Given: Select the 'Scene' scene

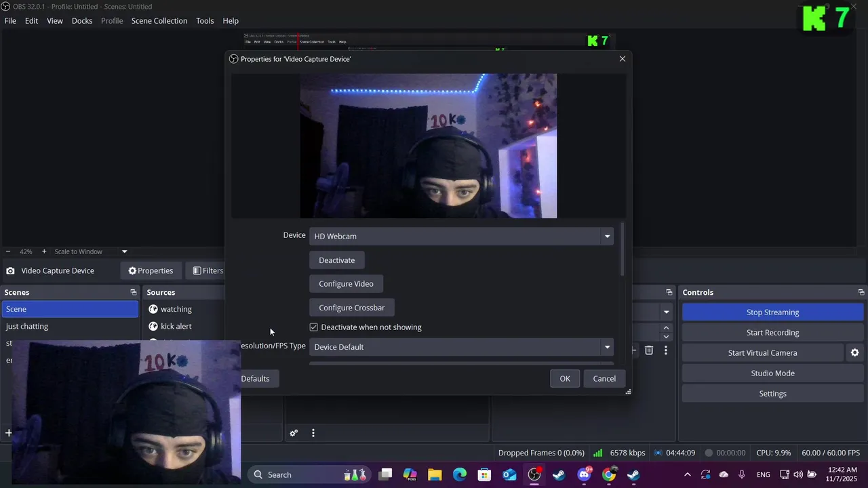Looking at the screenshot, I should coord(70,309).
